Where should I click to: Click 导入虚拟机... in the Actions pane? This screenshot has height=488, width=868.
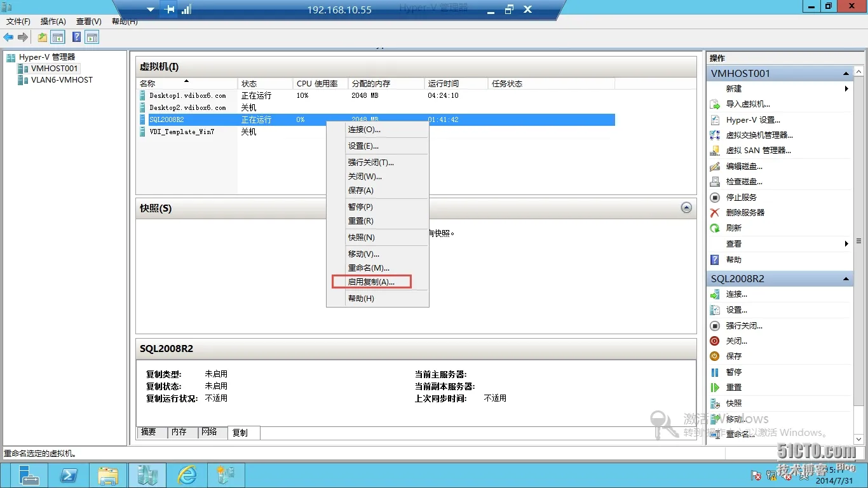tap(748, 104)
